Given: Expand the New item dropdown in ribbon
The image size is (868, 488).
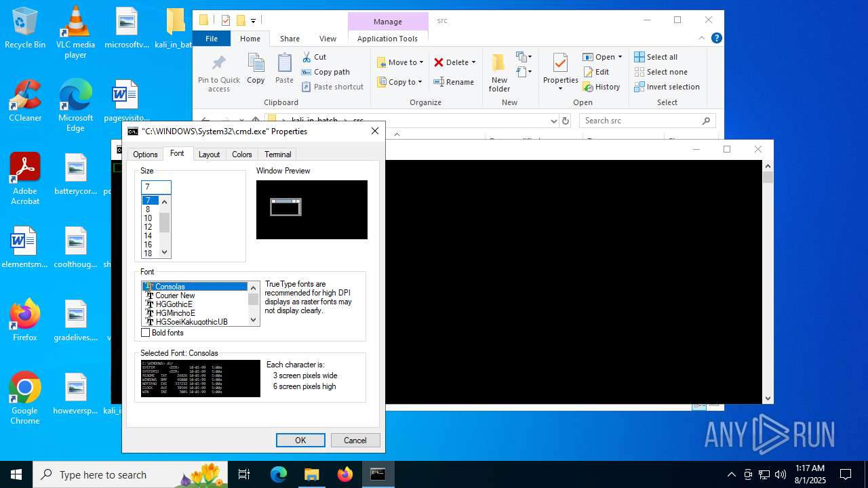Looking at the screenshot, I should point(524,57).
